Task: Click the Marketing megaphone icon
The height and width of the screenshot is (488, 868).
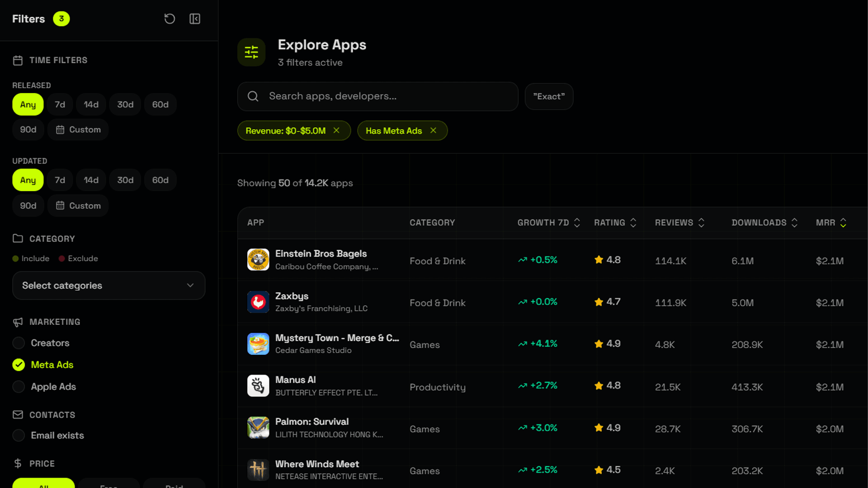Action: coord(18,322)
